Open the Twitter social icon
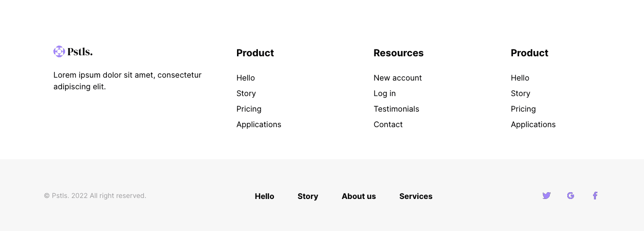 [x=546, y=196]
